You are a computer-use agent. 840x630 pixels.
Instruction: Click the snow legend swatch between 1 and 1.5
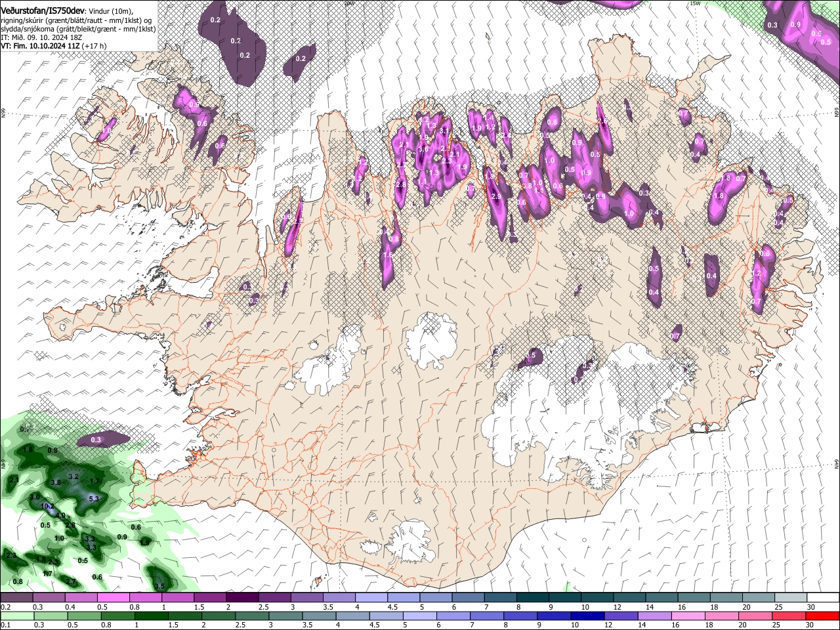[x=177, y=598]
